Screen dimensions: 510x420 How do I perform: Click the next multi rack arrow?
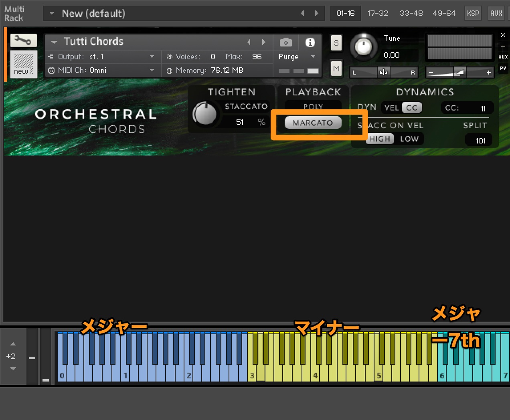click(316, 13)
